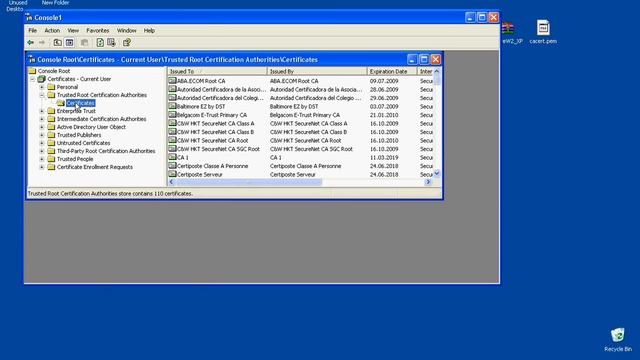Select Enterprise Trust in tree
Viewport: 640px width, 360px height.
pyautogui.click(x=76, y=111)
